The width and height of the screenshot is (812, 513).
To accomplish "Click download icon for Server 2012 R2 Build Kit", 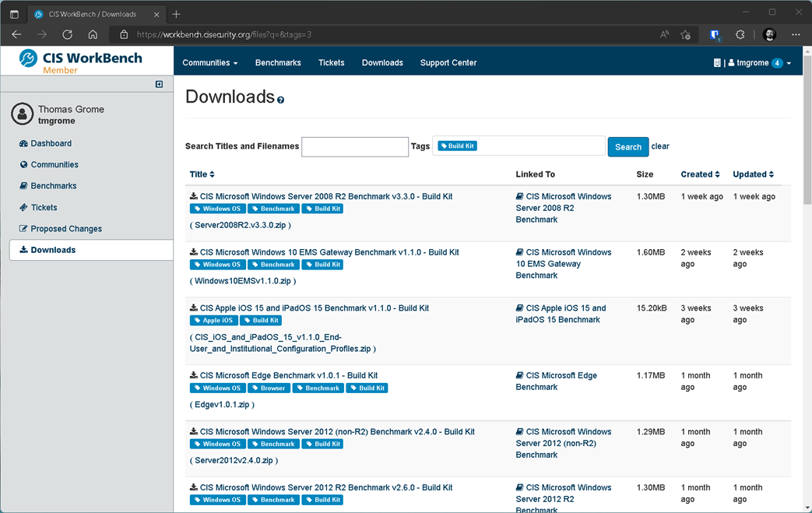I will point(194,487).
